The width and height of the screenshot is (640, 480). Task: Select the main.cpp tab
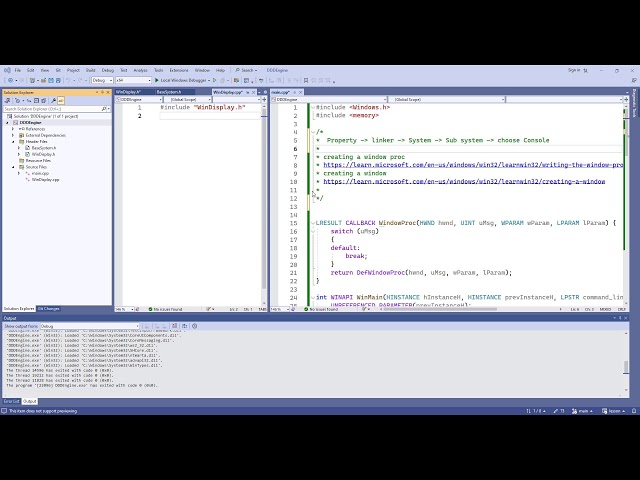coord(280,92)
